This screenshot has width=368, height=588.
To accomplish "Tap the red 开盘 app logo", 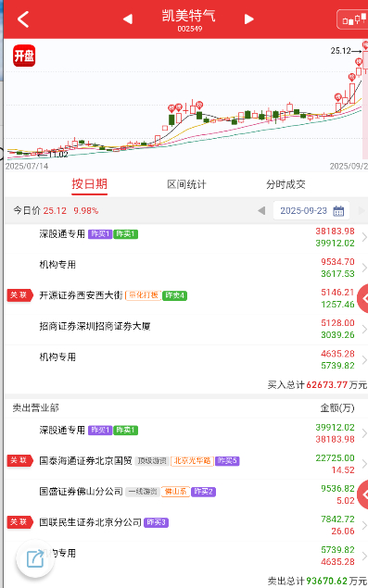I will (24, 56).
